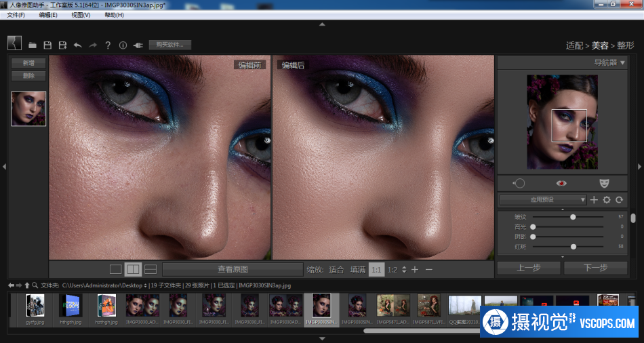Collapse the bottom filmstrip arrow
Screen dimensions: 644x343
322,339
